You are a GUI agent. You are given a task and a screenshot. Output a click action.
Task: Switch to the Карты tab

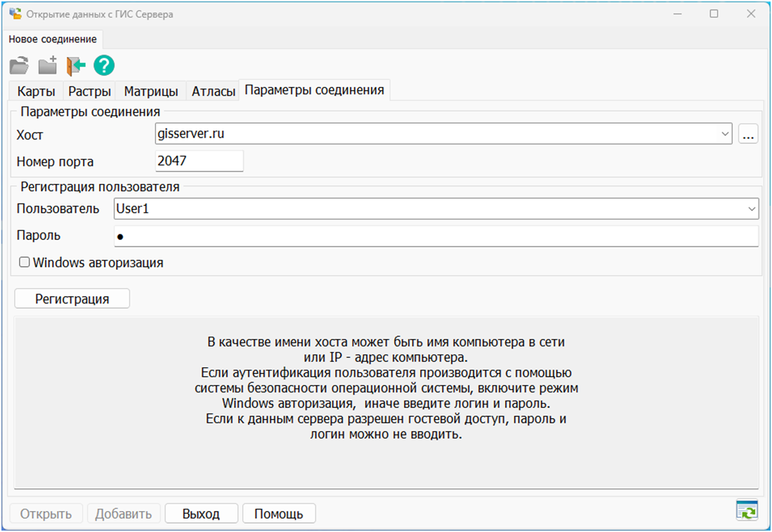36,91
